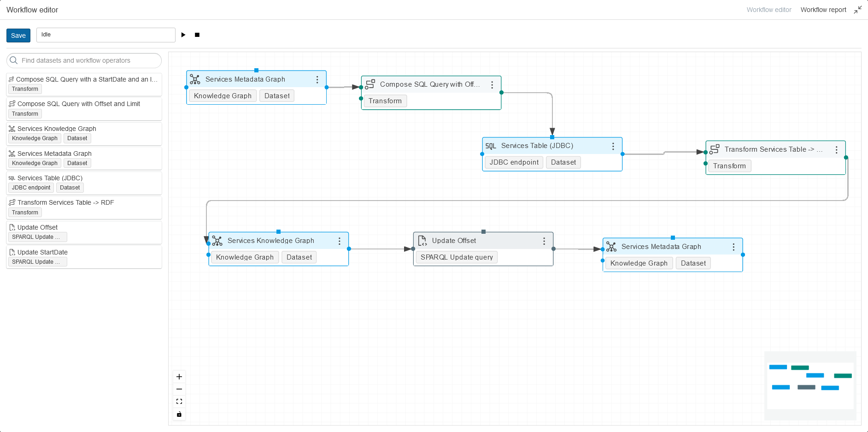The image size is (868, 432).
Task: Click the transform icon on Transform Services Table -> RDF node
Action: [714, 149]
